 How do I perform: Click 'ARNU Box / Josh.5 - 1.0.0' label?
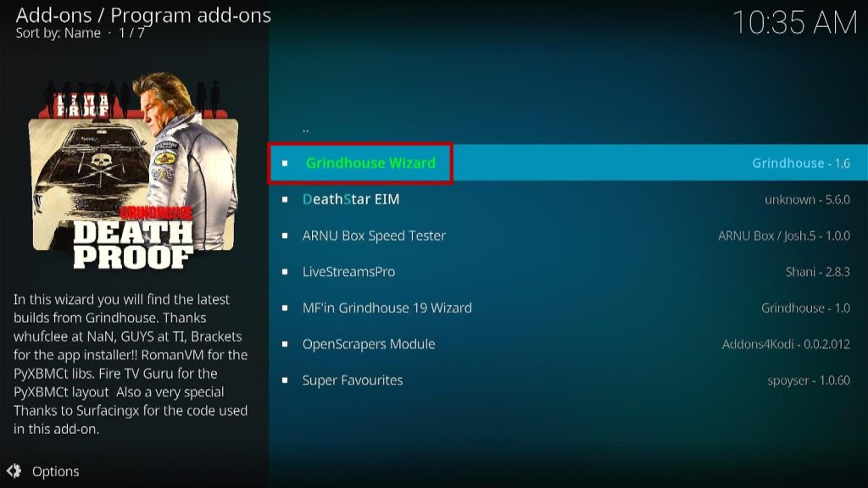point(784,236)
